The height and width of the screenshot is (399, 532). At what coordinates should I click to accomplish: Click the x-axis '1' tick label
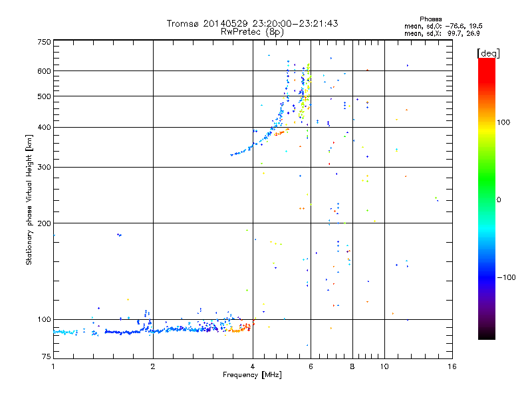[53, 366]
